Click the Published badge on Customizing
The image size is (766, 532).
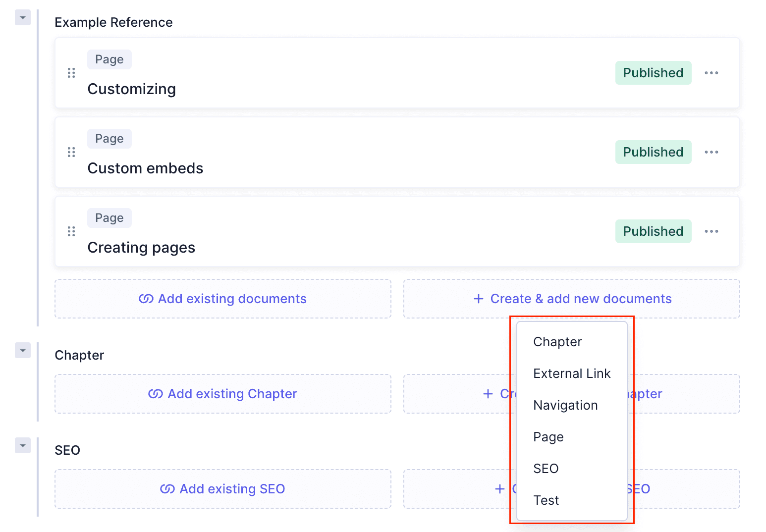[653, 72]
